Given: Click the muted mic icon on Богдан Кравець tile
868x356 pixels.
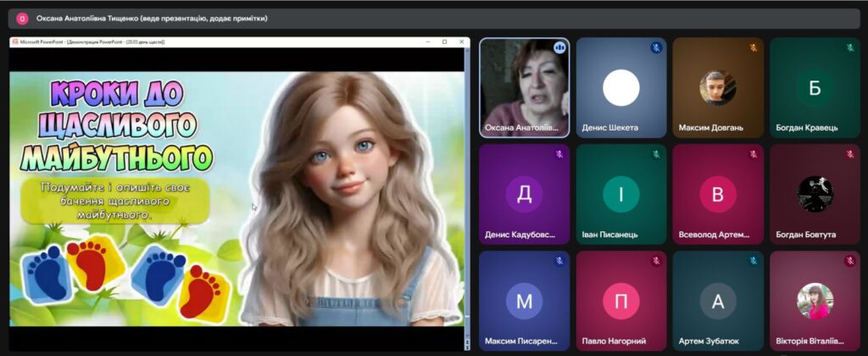Looking at the screenshot, I should point(849,47).
